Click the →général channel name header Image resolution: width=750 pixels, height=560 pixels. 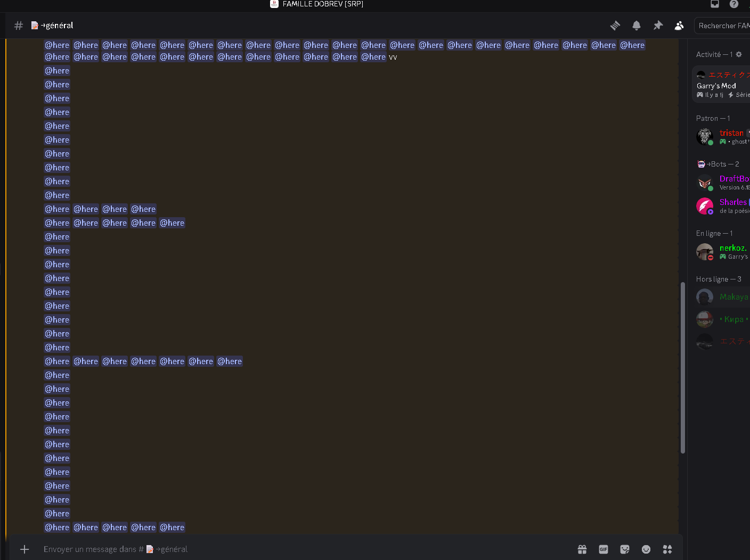coord(57,26)
